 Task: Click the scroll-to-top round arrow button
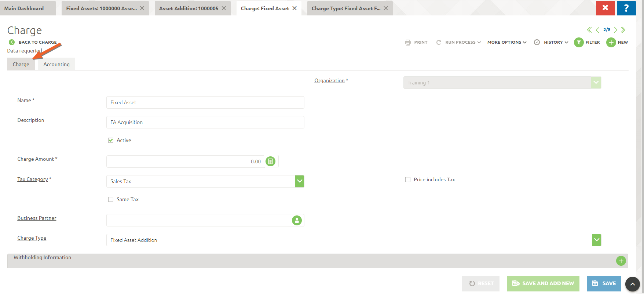point(633,284)
